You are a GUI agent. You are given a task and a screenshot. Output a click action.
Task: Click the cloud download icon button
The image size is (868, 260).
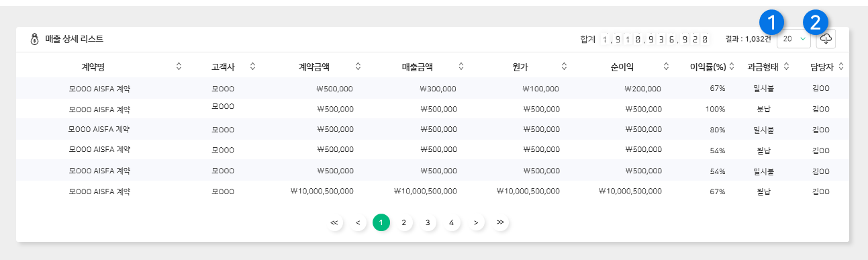826,40
